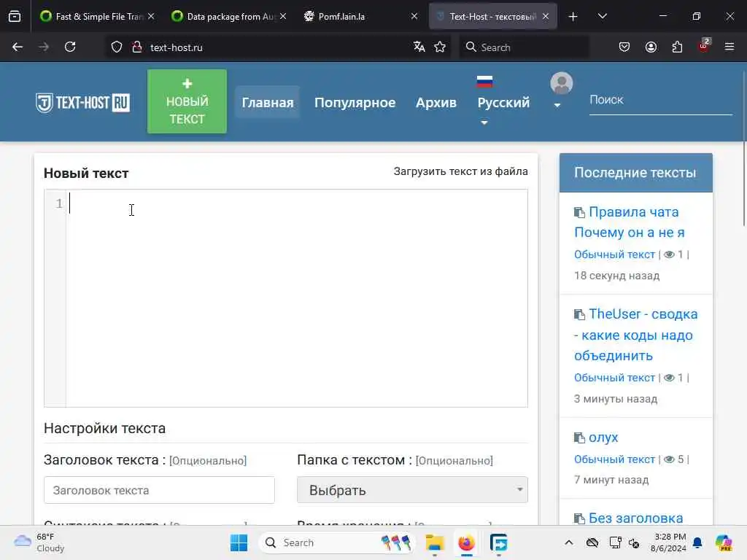Image resolution: width=747 pixels, height=560 pixels.
Task: Open the clock showing 3:28 PM
Action: 668,542
